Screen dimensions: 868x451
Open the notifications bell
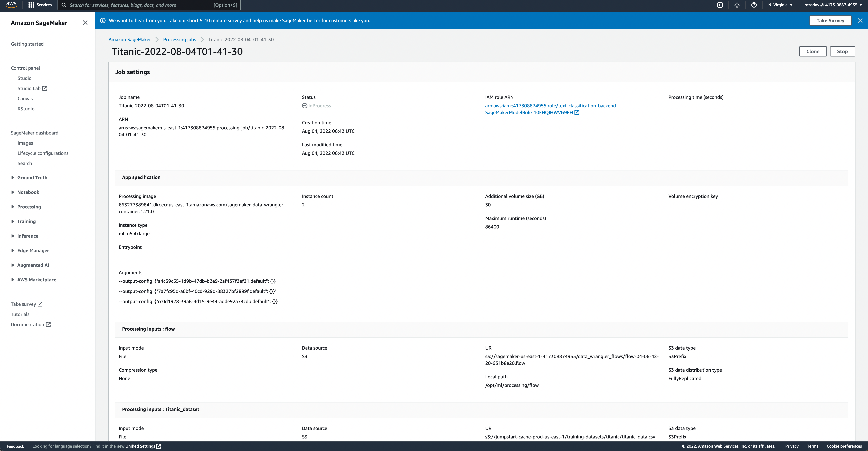pyautogui.click(x=737, y=5)
